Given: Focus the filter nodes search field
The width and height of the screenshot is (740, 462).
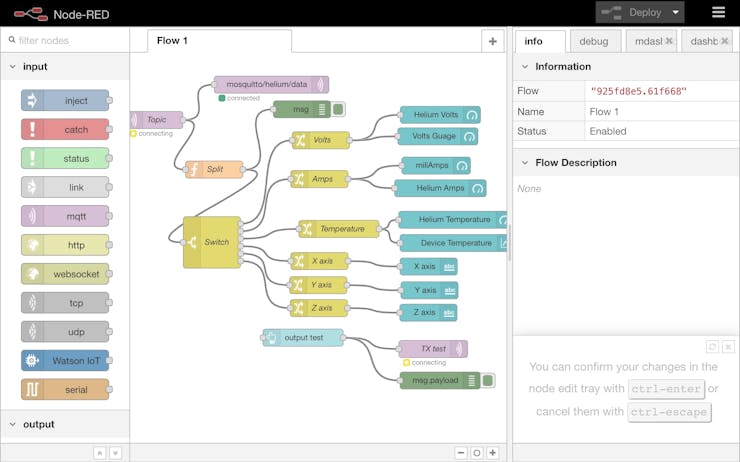Looking at the screenshot, I should point(65,41).
